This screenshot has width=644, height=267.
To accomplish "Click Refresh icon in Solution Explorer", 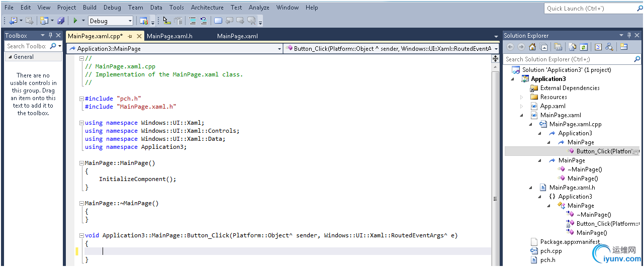I will [x=584, y=47].
